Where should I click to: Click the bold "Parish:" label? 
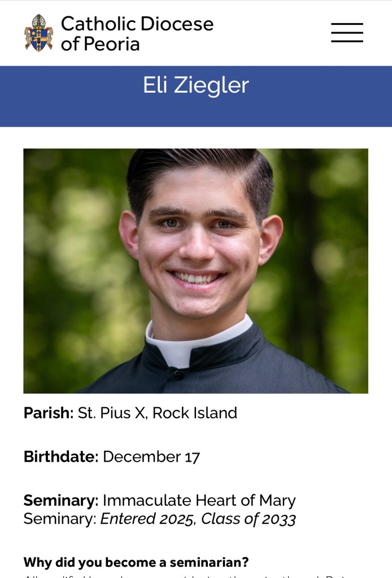(49, 413)
